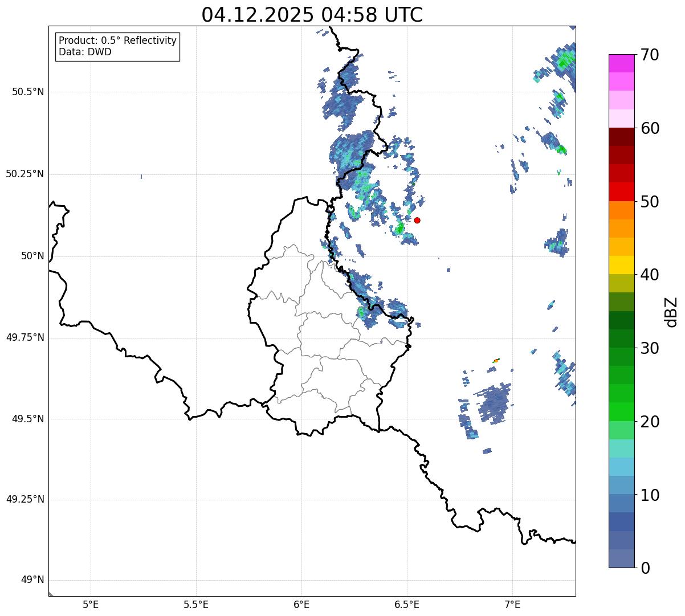This screenshot has width=685, height=616.
Task: Click the 5.5°E longitude label
Action: coord(196,605)
